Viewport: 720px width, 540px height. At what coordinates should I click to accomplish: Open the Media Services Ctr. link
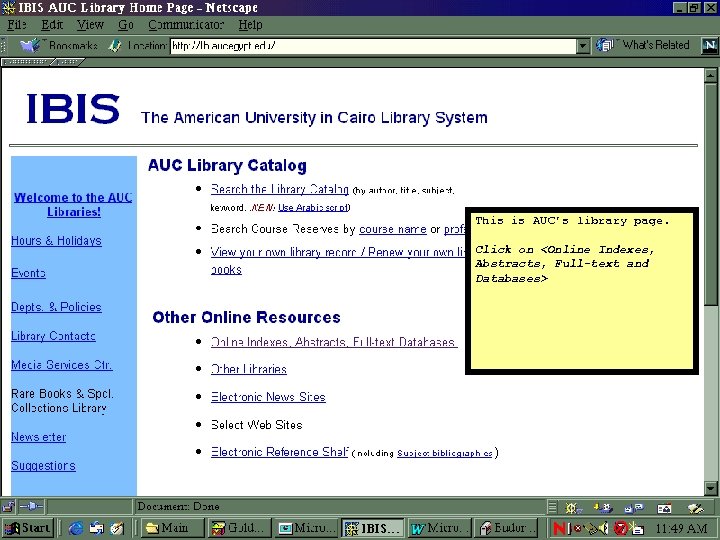(x=62, y=365)
